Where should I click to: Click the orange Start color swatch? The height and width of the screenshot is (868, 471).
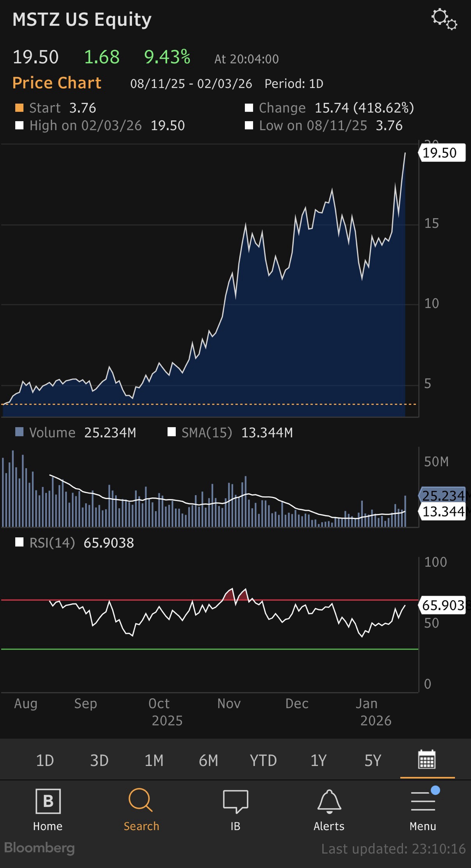(19, 108)
